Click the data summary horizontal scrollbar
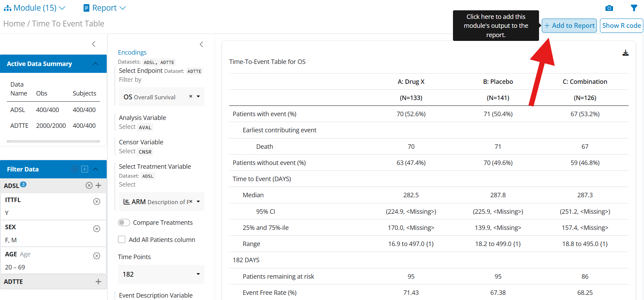644x300 pixels. click(x=53, y=141)
